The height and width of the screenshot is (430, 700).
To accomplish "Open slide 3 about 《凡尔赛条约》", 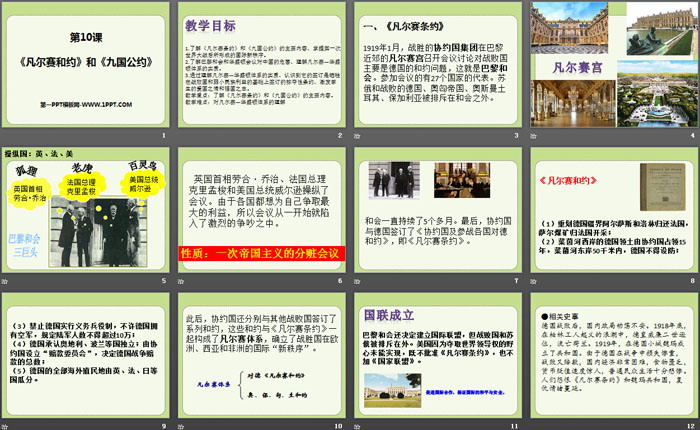I will click(x=438, y=65).
